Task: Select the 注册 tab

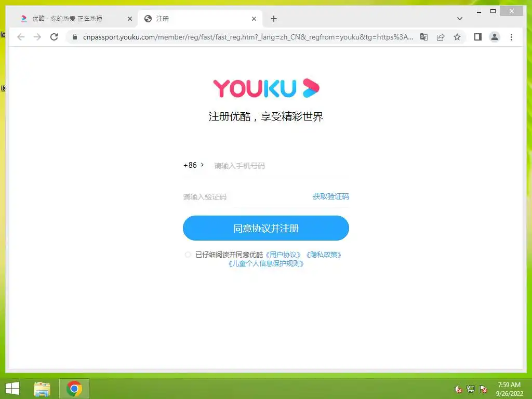Action: coord(199,19)
